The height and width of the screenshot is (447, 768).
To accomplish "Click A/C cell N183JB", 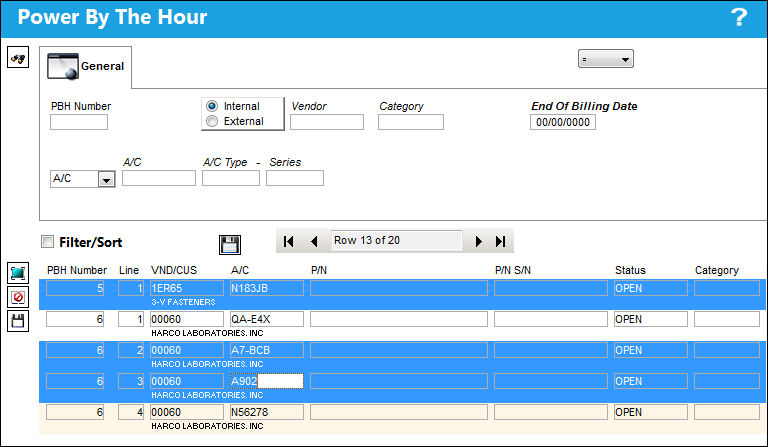I will (x=266, y=288).
